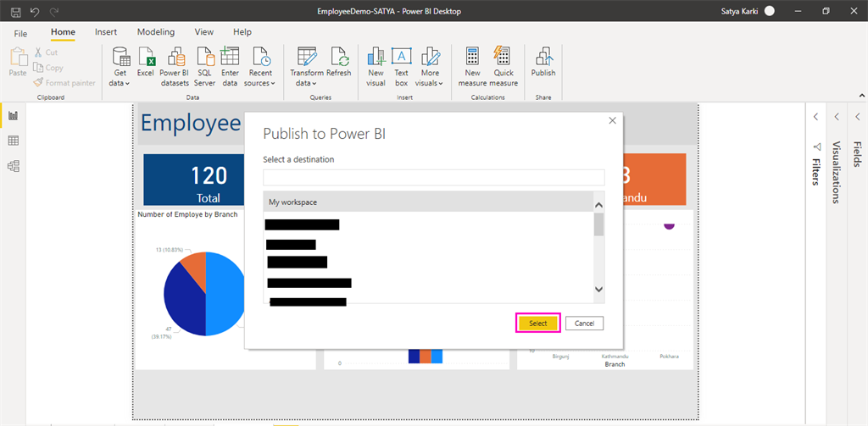Open the Get data menu
The height and width of the screenshot is (426, 868).
(120, 66)
